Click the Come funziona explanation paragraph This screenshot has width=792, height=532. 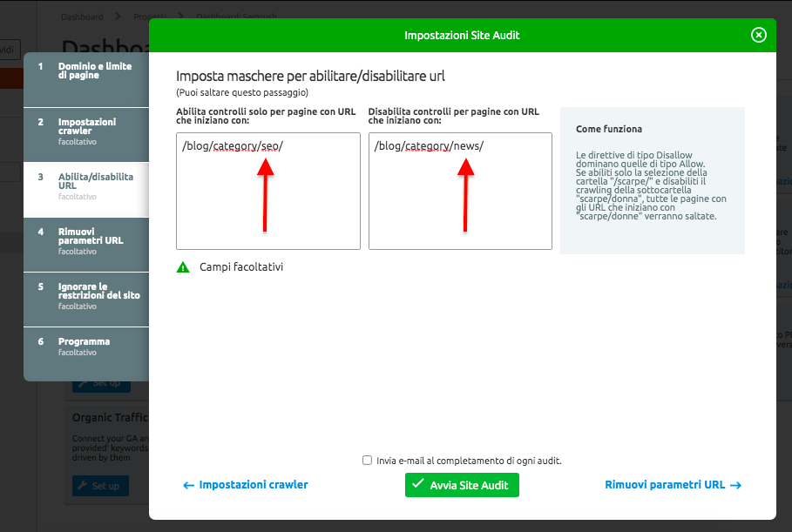651,185
